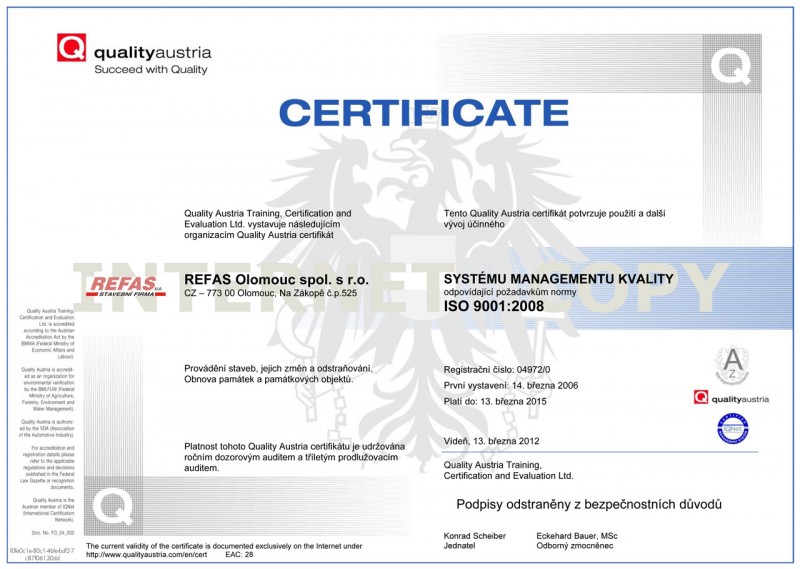Select the name Eckehard Bauer, MSc
The image size is (800, 569).
[x=577, y=536]
